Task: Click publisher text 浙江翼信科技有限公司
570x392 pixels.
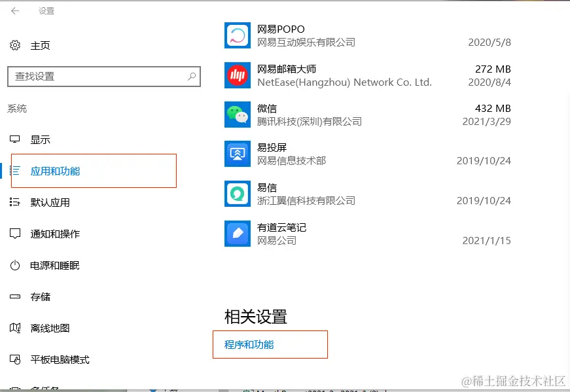Action: (x=306, y=200)
